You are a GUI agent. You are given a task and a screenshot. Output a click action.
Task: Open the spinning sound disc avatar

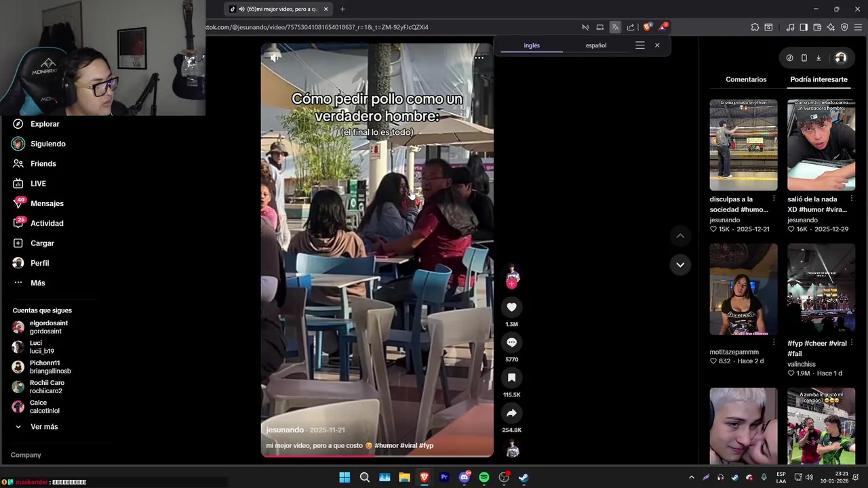(512, 449)
